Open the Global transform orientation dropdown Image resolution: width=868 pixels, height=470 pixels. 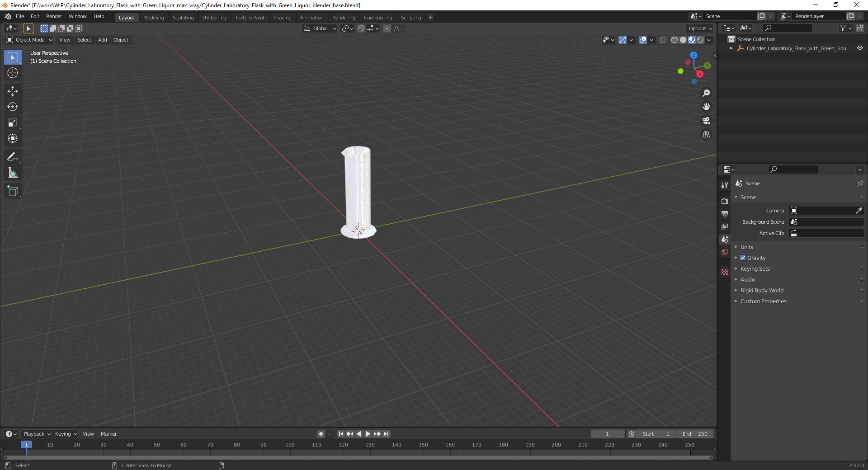pos(320,28)
